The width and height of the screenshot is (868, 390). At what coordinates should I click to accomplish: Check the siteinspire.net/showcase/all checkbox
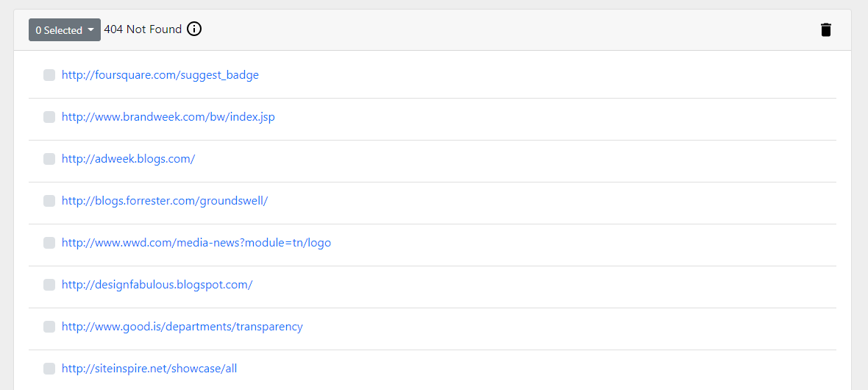coord(49,369)
